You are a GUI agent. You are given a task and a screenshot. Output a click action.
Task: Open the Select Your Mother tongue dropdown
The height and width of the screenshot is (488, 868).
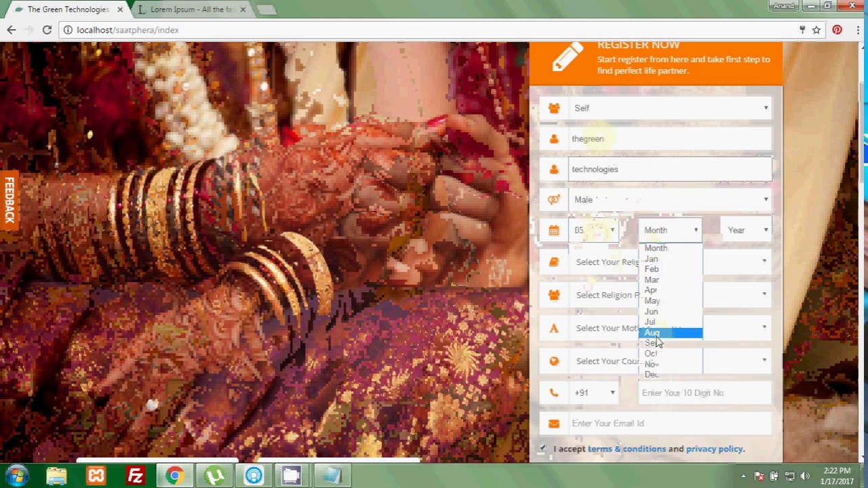click(x=671, y=328)
